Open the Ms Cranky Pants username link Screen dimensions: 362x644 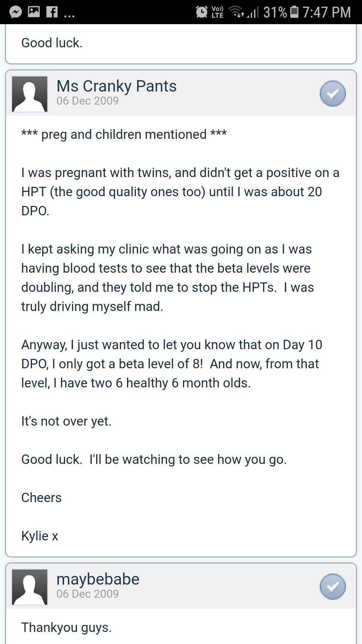(116, 86)
